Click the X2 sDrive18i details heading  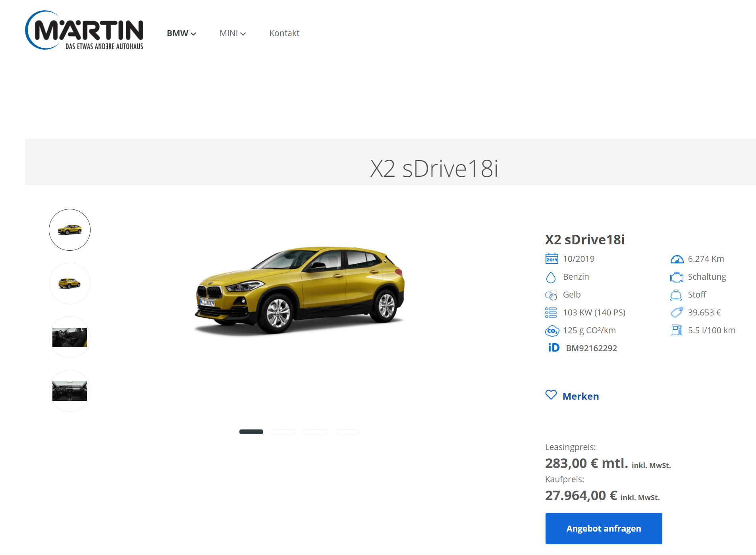coord(585,240)
